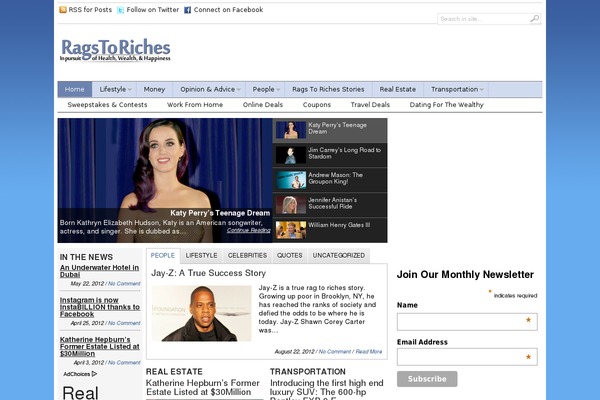The width and height of the screenshot is (600, 400).
Task: Open the RagsToRiches site logo
Action: [115, 50]
